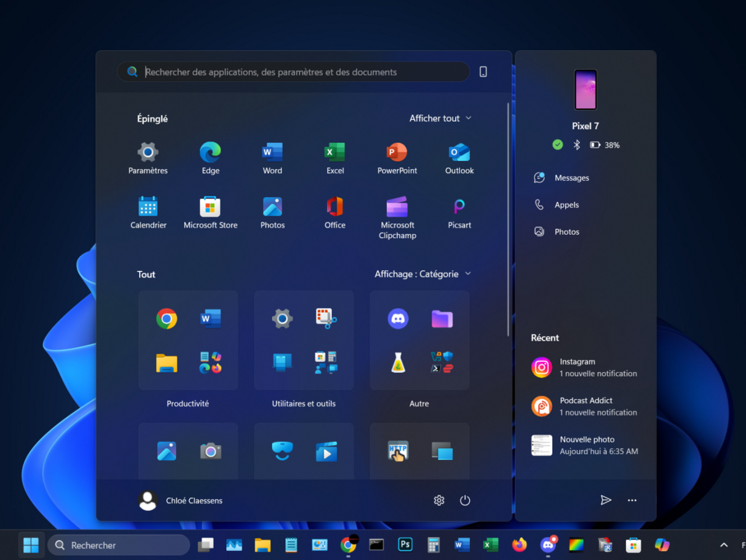The image size is (746, 560).
Task: Show hidden icons chevron in system tray
Action: (x=724, y=545)
